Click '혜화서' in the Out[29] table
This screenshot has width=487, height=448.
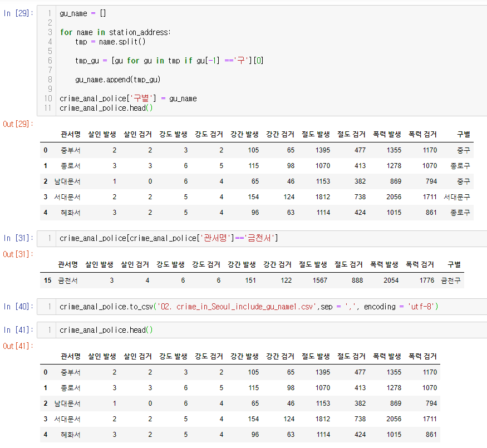coord(70,212)
